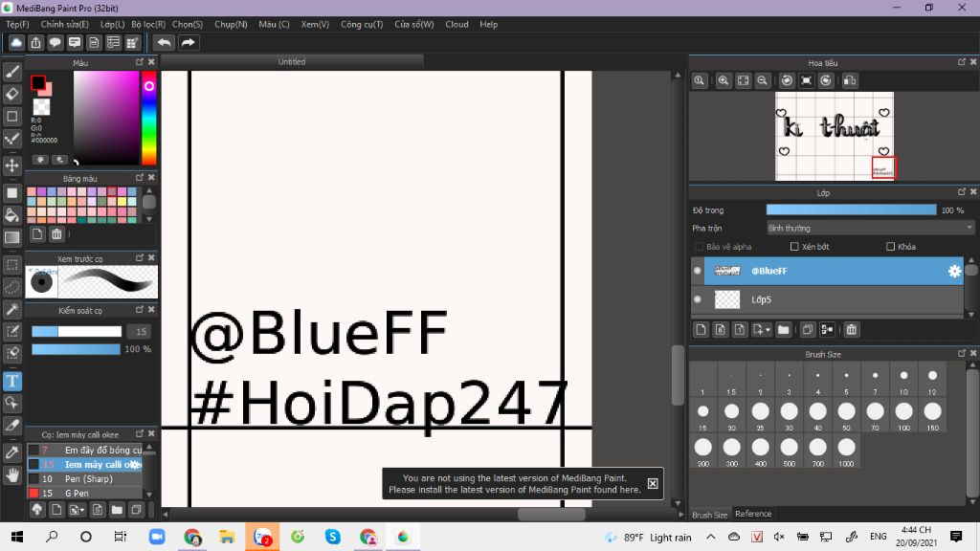Screen dimensions: 980x551
Task: Dismiss the update notification
Action: click(653, 483)
